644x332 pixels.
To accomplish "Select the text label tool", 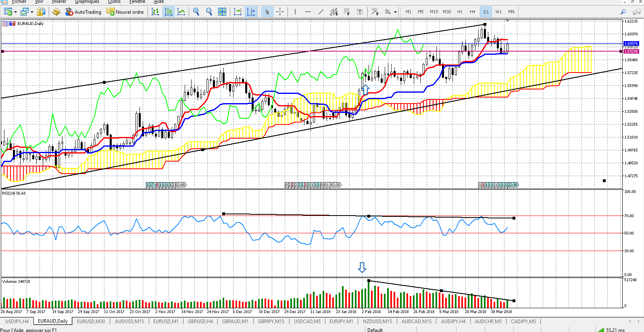I will [x=360, y=12].
